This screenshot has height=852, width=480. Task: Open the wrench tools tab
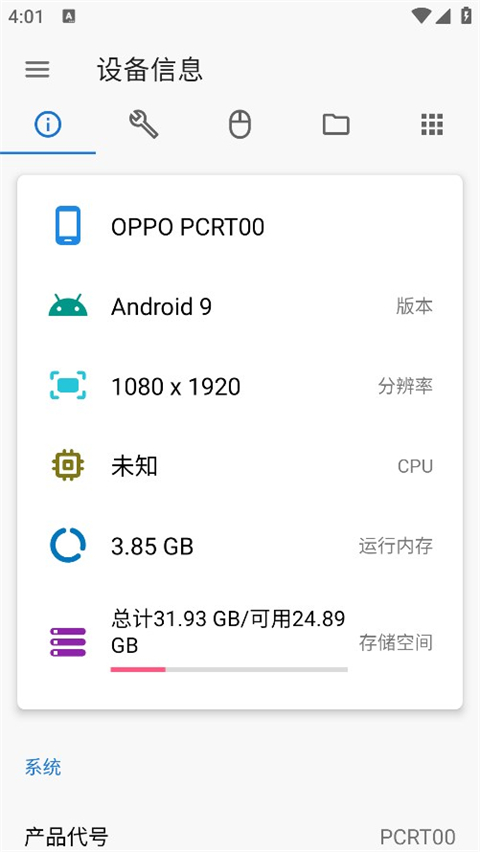coord(144,124)
